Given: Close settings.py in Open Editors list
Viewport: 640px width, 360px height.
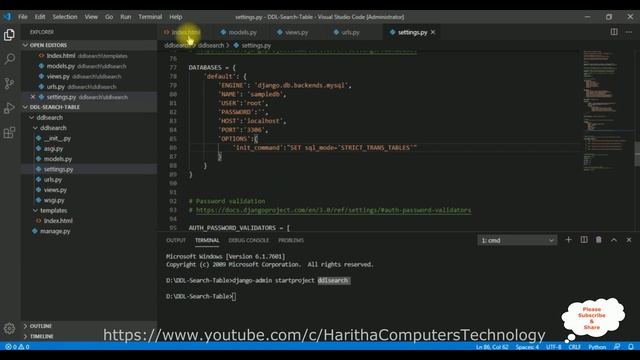Looking at the screenshot, I should [x=33, y=97].
